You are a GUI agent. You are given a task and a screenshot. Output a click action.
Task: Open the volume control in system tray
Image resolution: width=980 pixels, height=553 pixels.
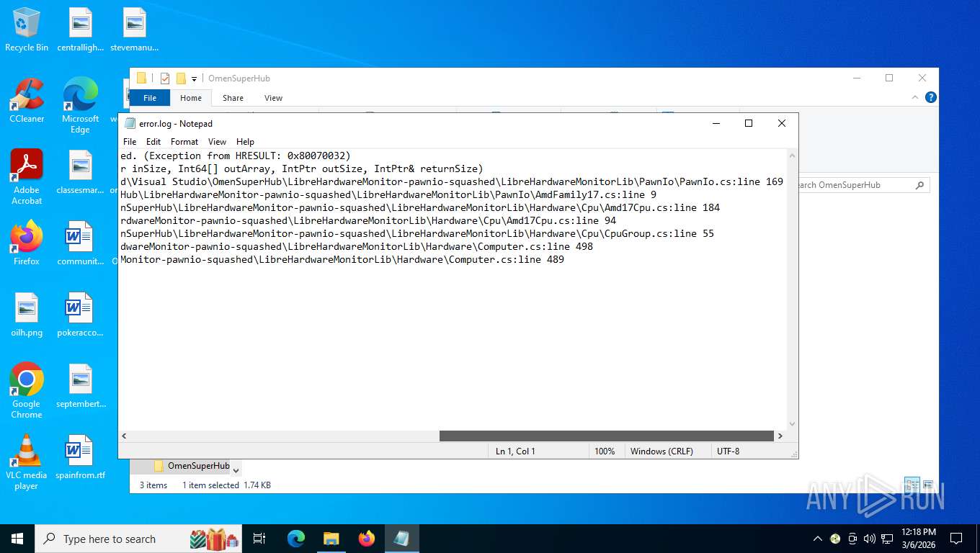pos(869,539)
